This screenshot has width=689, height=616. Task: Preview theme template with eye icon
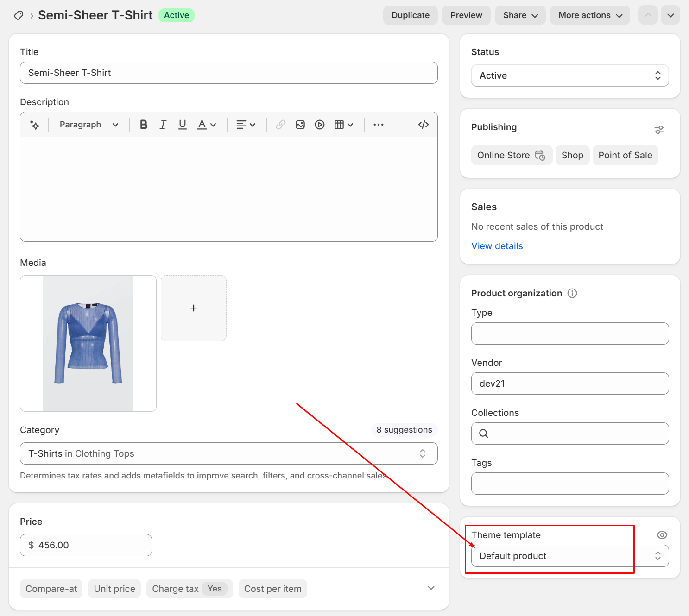point(662,535)
